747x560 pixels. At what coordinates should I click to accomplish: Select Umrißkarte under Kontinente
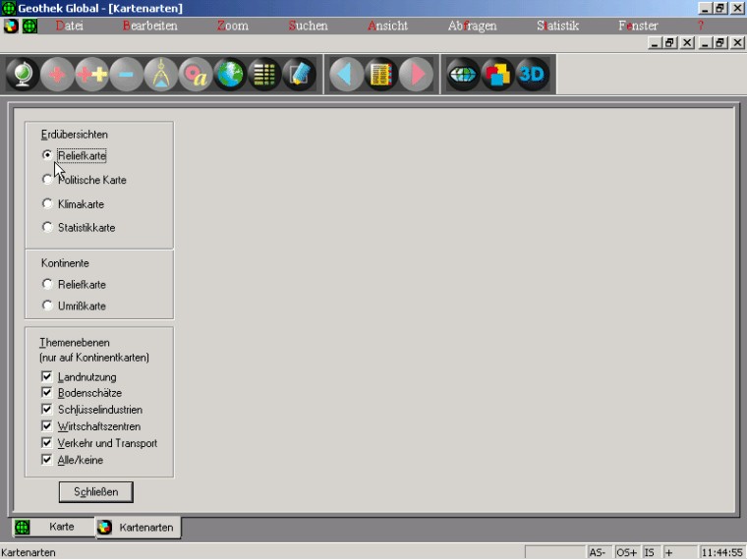pyautogui.click(x=47, y=306)
